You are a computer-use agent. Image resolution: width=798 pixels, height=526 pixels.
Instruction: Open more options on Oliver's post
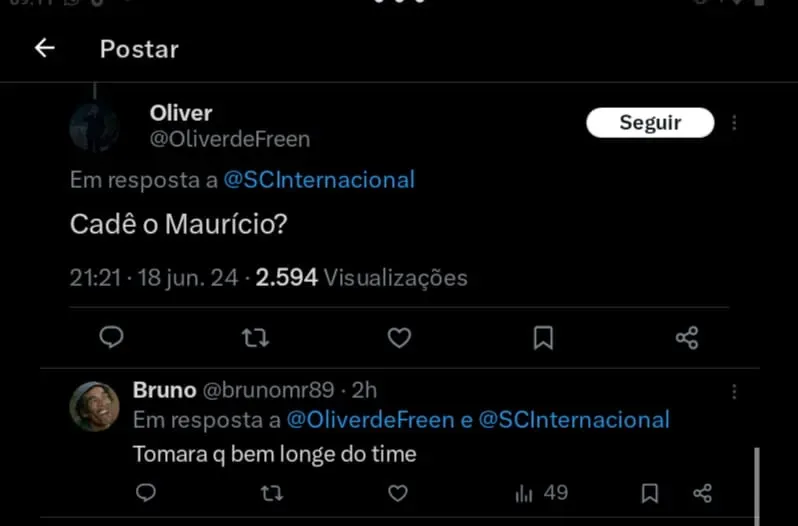tap(735, 123)
